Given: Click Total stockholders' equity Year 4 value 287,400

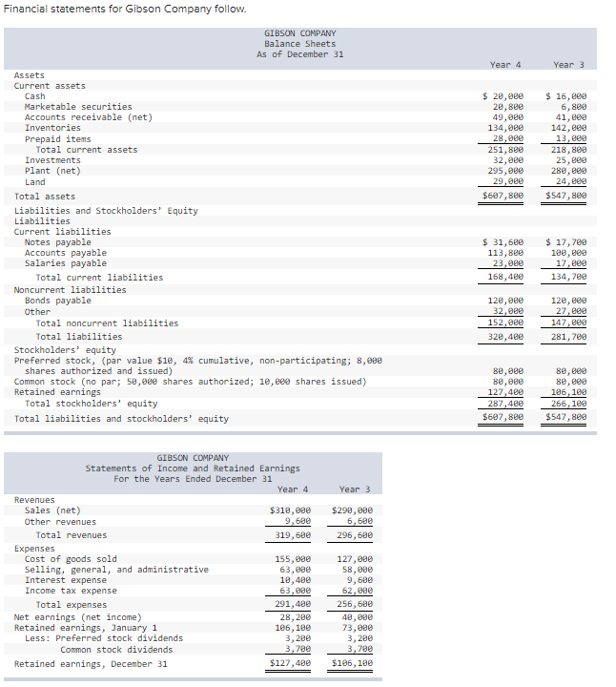Looking at the screenshot, I should pos(505,404).
